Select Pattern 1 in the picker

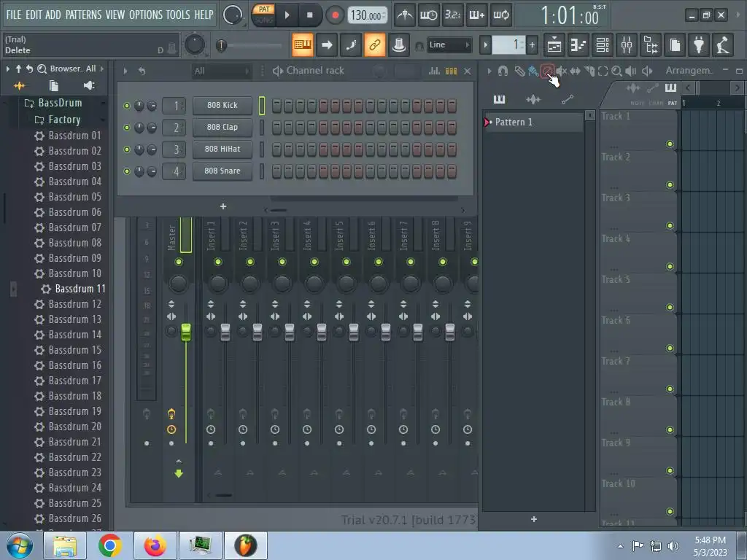[533, 122]
